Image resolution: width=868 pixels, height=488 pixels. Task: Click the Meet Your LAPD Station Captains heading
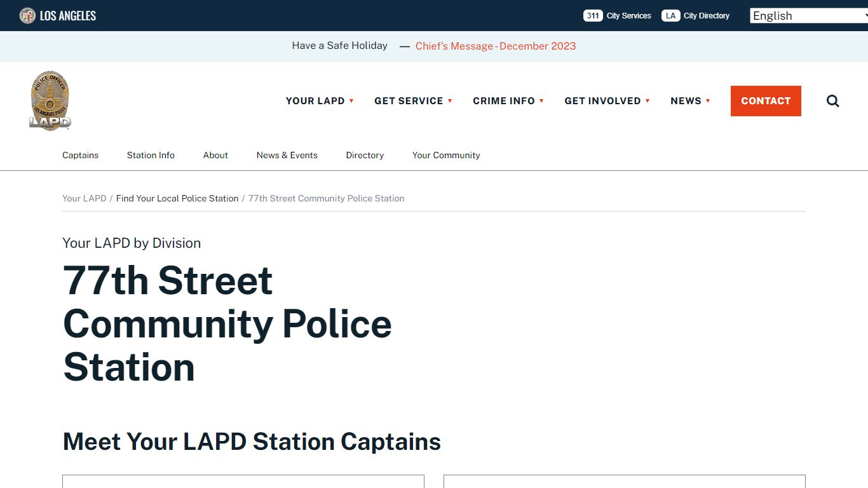pyautogui.click(x=252, y=442)
